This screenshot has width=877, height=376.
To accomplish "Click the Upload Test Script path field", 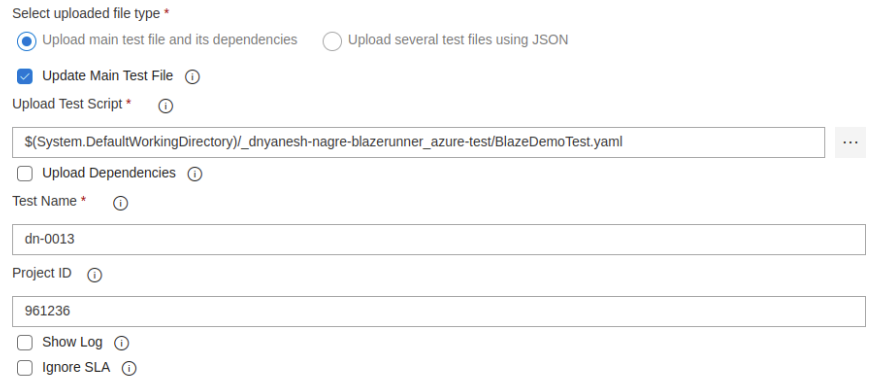I will coord(418,143).
